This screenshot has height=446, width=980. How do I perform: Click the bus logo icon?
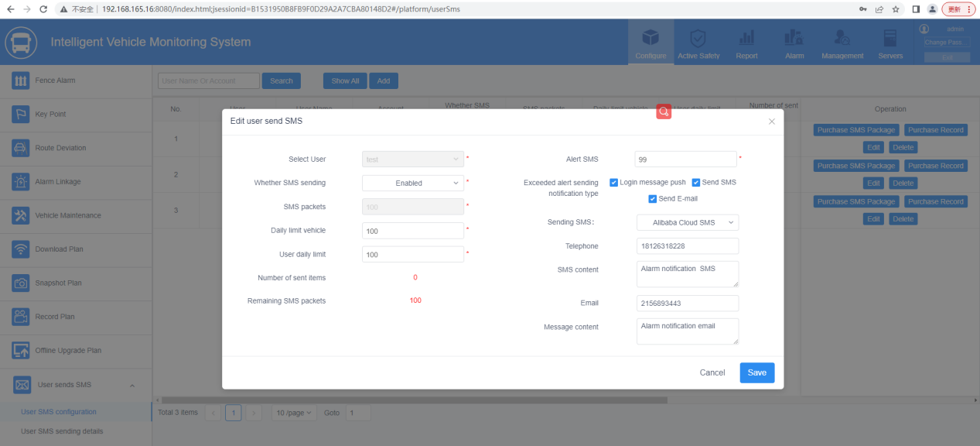click(21, 43)
